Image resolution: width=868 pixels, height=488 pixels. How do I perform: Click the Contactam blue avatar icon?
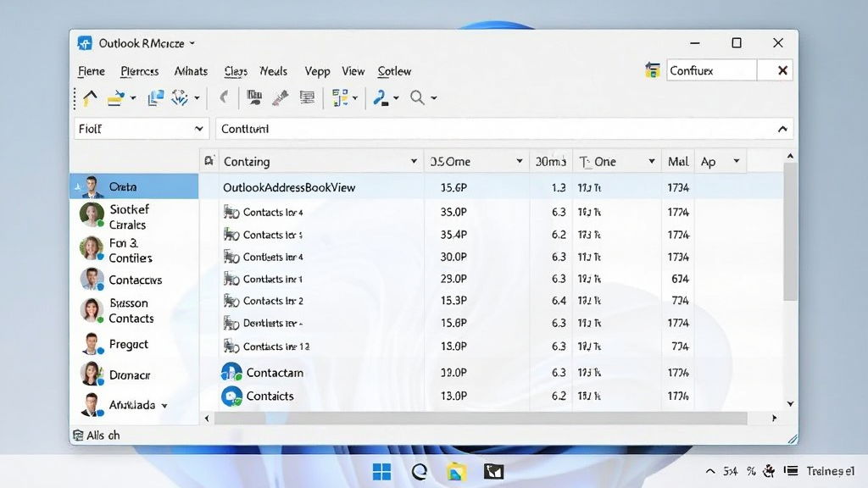pyautogui.click(x=231, y=372)
